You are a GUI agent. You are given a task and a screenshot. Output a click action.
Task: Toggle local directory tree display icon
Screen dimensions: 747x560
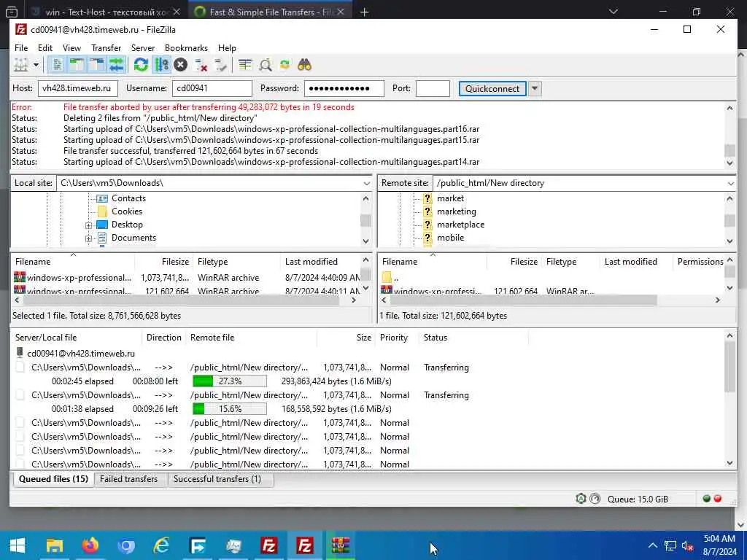point(77,65)
